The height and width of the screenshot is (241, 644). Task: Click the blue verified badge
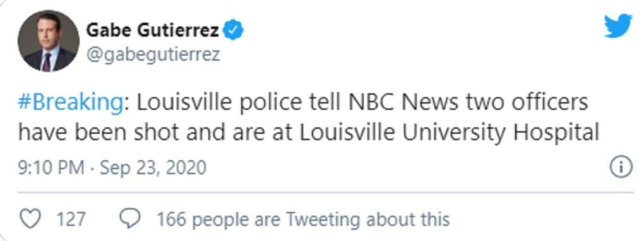(233, 30)
